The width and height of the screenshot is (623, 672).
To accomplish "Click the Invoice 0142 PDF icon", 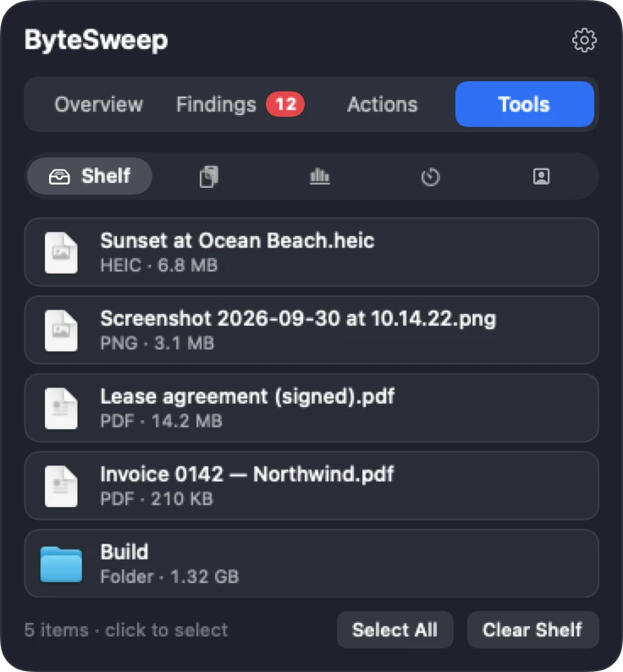I will 61,486.
